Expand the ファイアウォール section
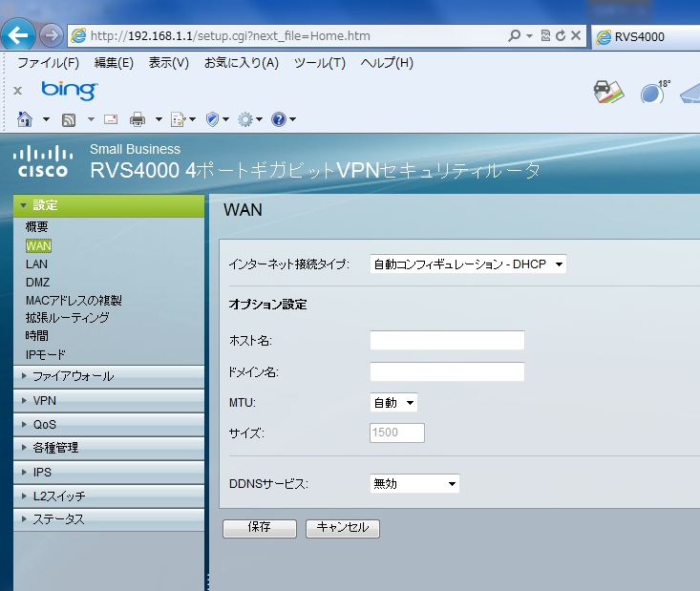 (x=109, y=376)
